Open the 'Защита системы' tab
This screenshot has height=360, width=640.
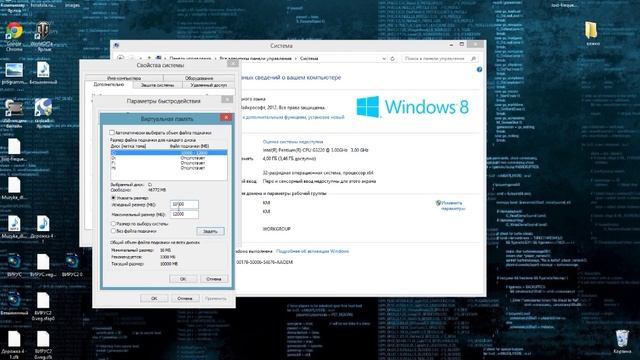157,85
